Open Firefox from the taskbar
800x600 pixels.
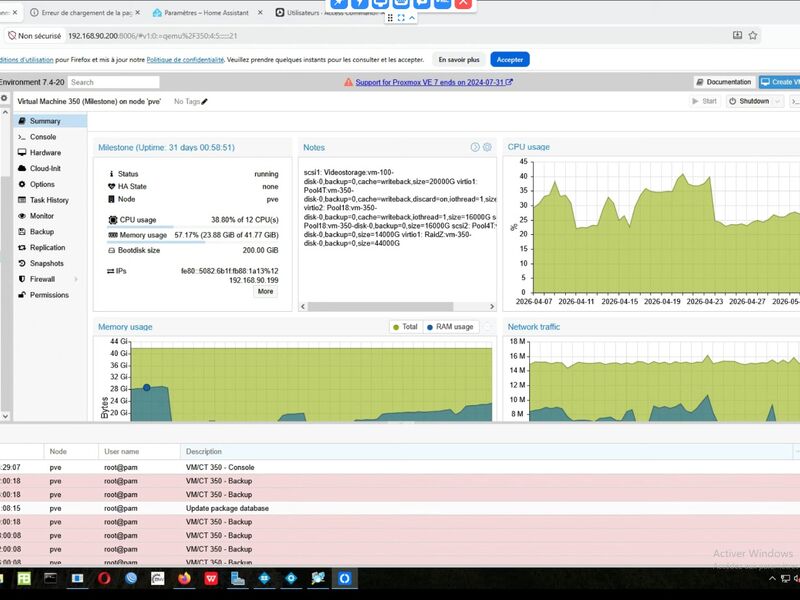(184, 578)
